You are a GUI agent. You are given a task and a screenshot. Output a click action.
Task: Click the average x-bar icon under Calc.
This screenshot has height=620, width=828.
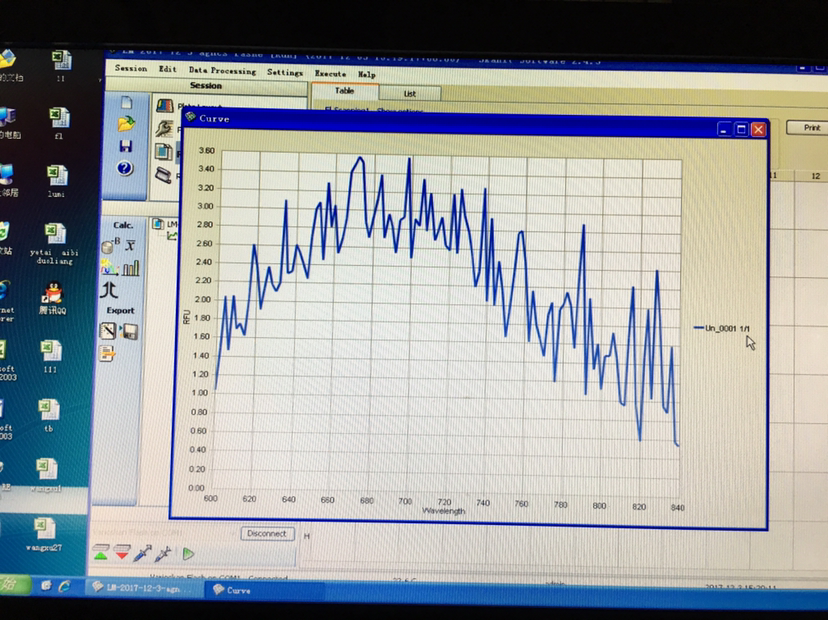[130, 246]
